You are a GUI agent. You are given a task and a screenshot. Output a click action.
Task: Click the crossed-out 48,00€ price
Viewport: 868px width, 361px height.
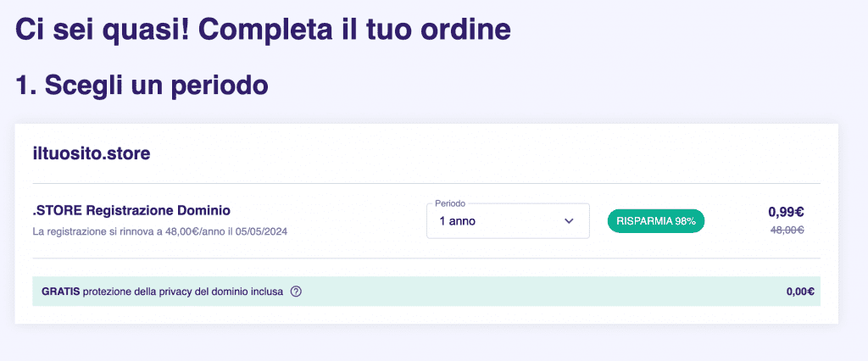(x=786, y=230)
